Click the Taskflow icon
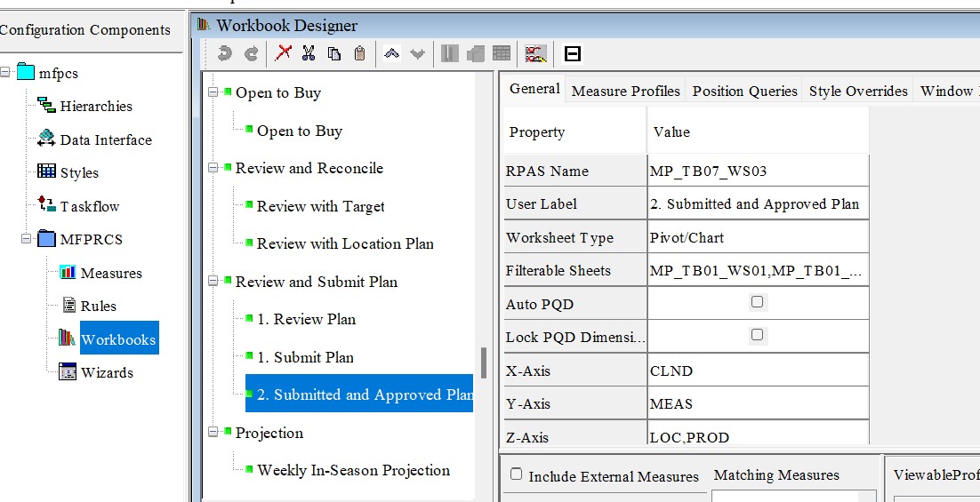The image size is (980, 502). click(x=46, y=203)
